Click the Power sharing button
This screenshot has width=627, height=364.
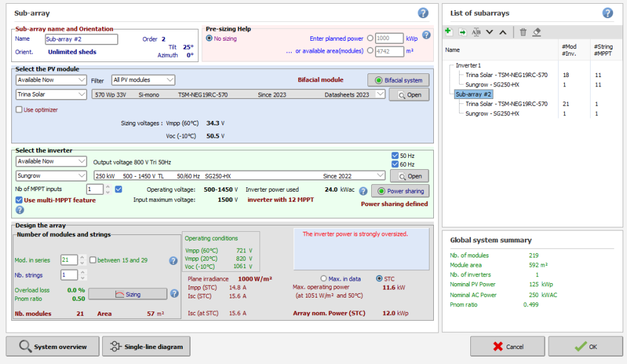tap(400, 191)
